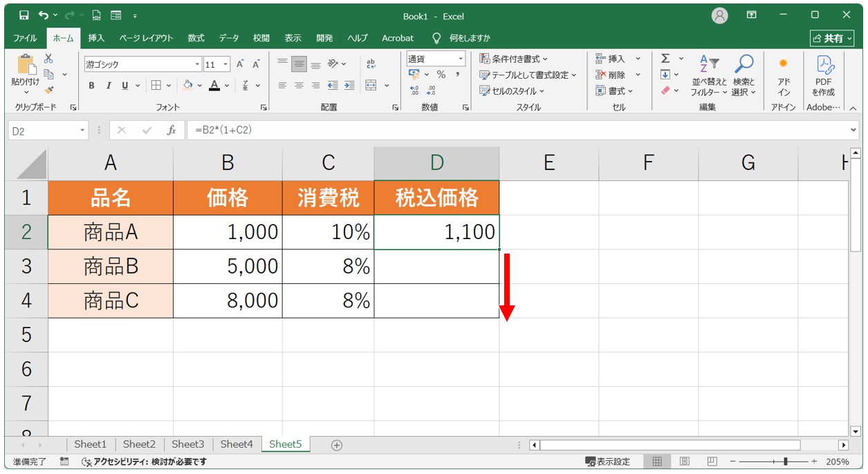This screenshot has height=474, width=868.
Task: Switch to データ tab
Action: click(x=229, y=38)
